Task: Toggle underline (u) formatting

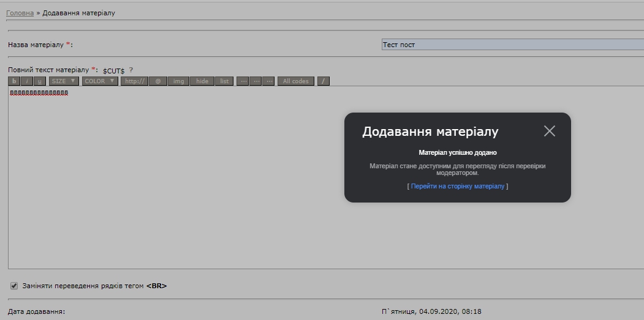Action: click(x=40, y=81)
